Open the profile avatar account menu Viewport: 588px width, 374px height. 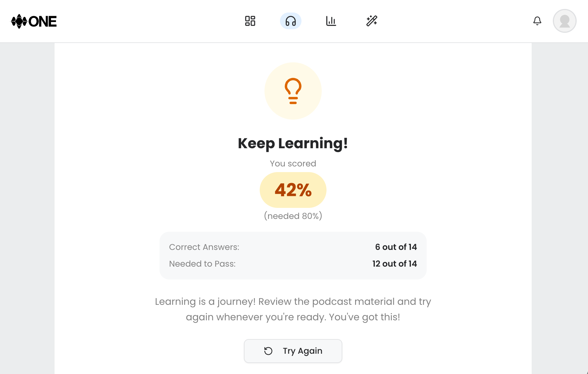coord(564,21)
